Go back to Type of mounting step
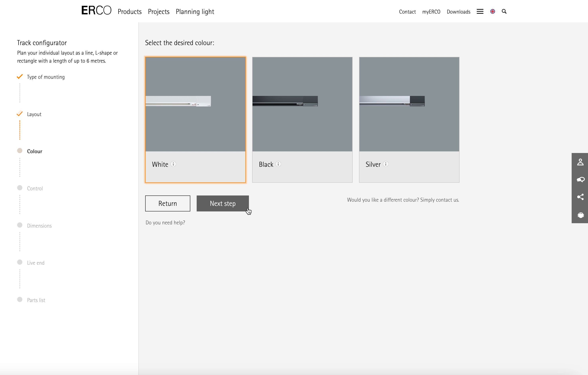The height and width of the screenshot is (375, 588). tap(46, 77)
